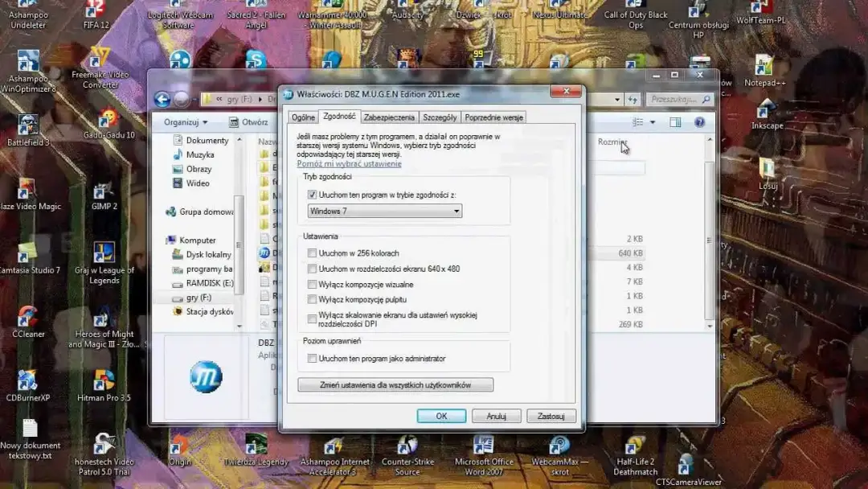Open Battlefield 3 desktop icon

point(28,125)
